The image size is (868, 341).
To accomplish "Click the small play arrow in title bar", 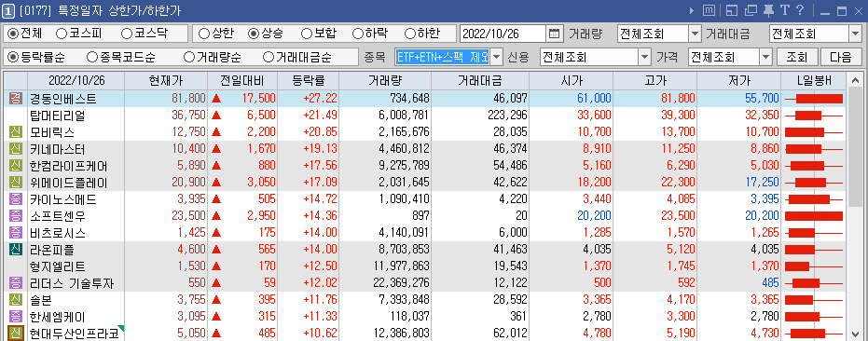I will [692, 10].
